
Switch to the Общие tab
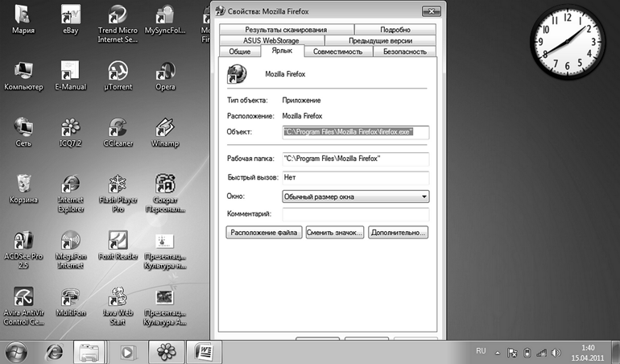tap(239, 52)
